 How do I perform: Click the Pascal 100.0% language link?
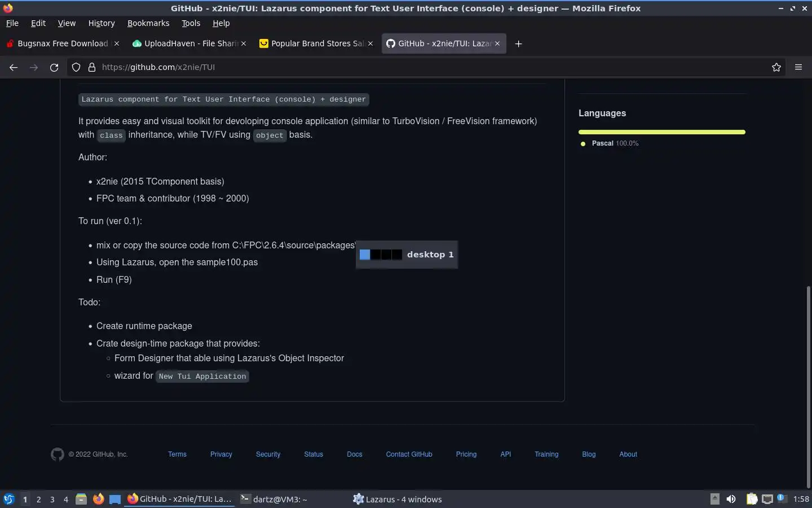[x=610, y=143]
